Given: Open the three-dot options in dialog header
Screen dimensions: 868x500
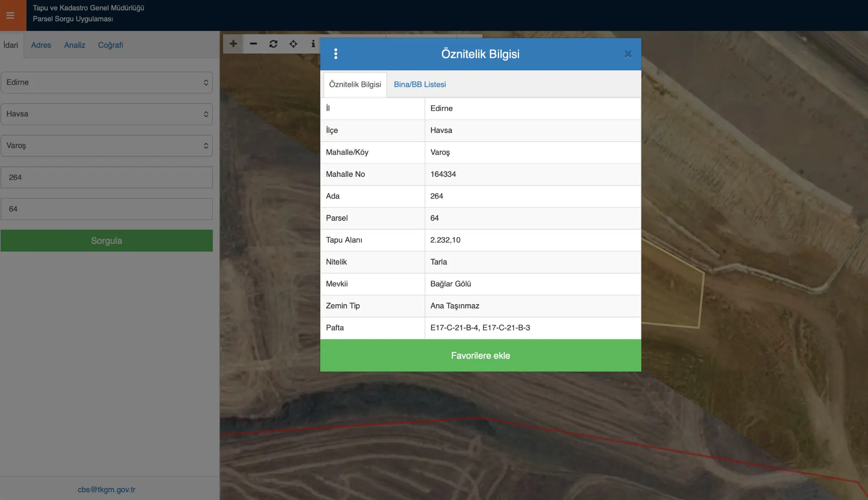Looking at the screenshot, I should point(335,54).
